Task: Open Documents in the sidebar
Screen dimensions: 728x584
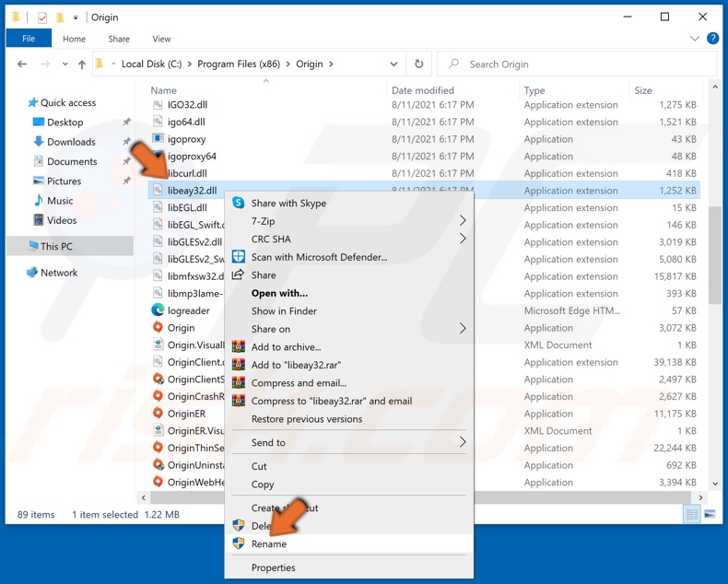Action: (72, 161)
